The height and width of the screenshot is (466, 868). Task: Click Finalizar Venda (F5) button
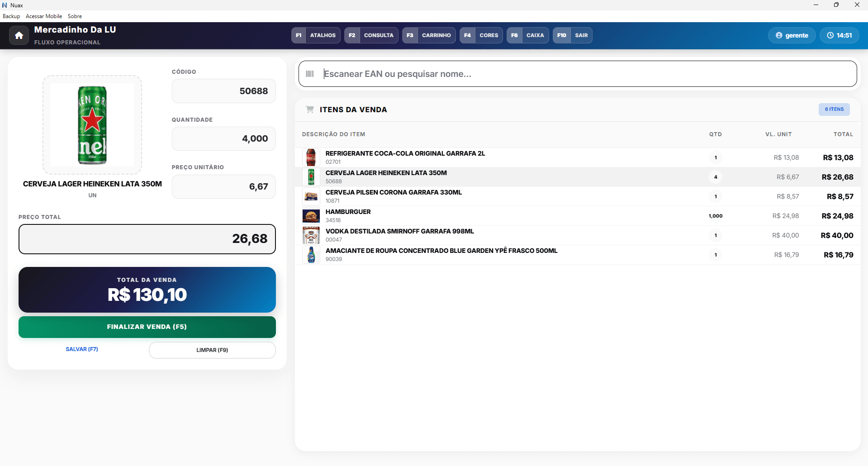[147, 327]
